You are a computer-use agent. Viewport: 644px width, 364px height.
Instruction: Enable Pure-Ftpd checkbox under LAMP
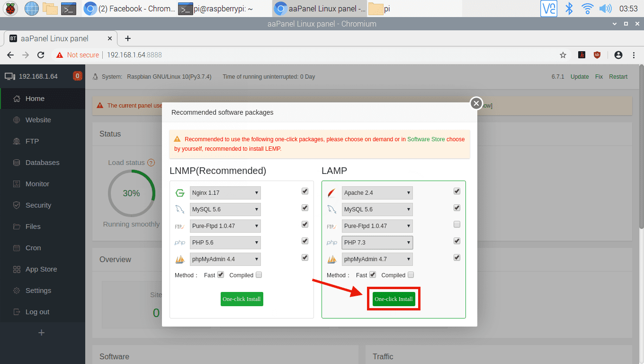457,224
